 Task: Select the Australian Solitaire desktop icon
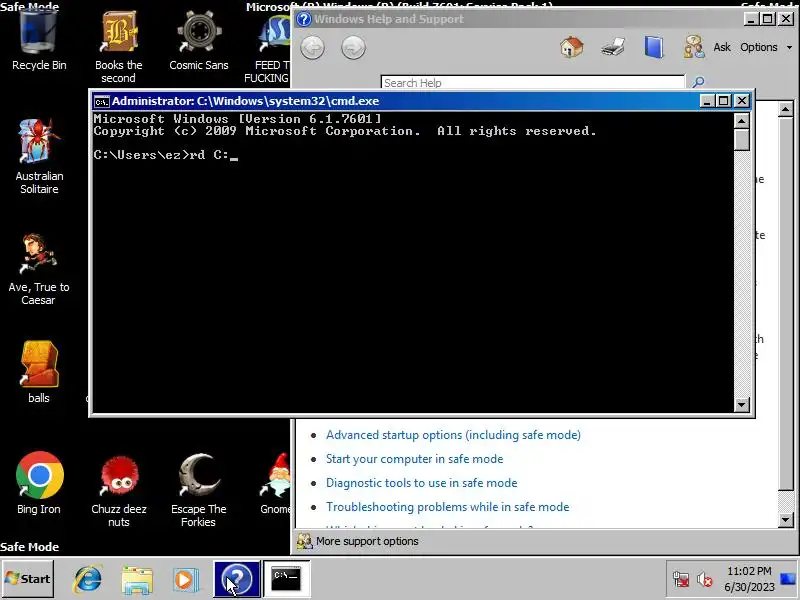pos(39,156)
